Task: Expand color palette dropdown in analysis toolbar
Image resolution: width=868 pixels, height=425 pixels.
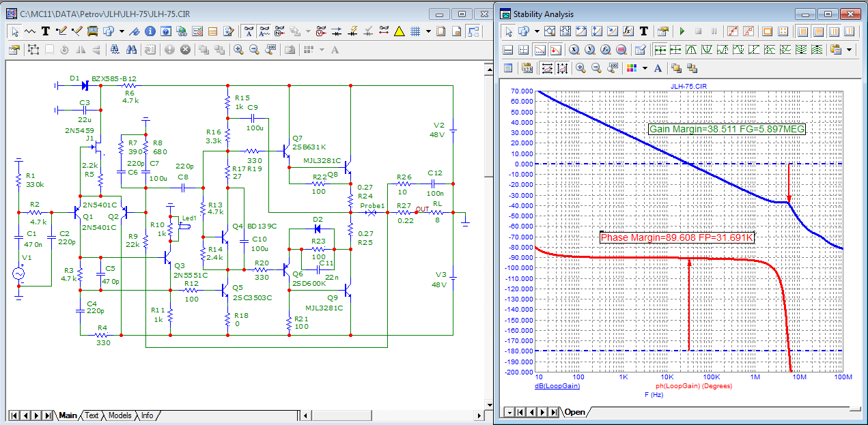Action: click(x=644, y=68)
